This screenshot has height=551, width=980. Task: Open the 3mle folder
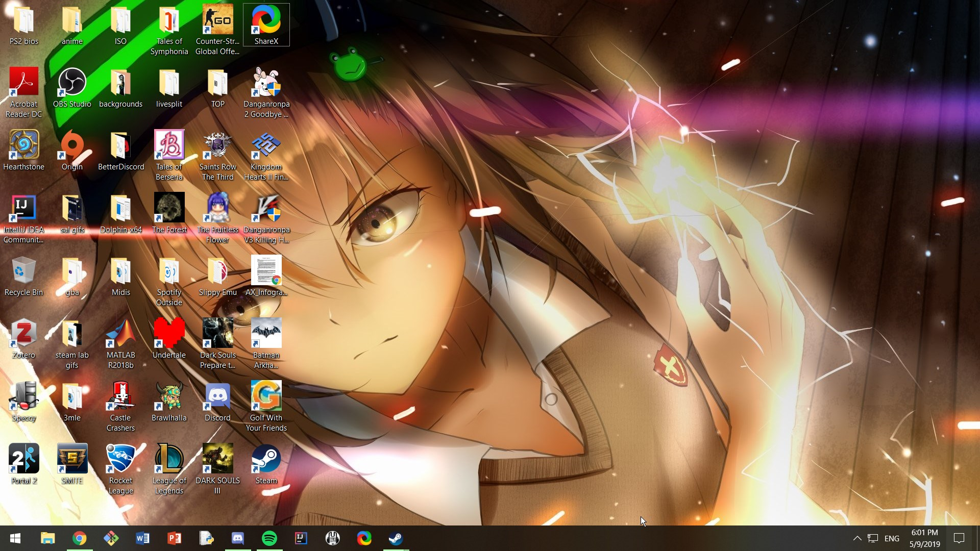(72, 402)
